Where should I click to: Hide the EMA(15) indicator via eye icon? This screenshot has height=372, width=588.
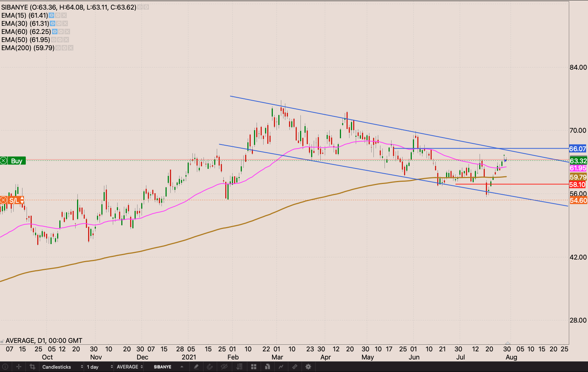pyautogui.click(x=52, y=15)
